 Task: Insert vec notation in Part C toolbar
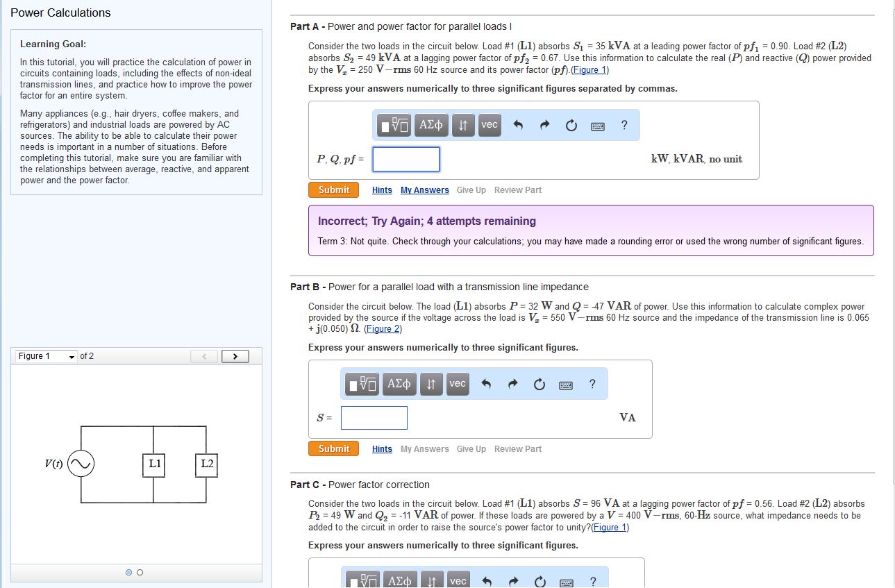click(458, 580)
